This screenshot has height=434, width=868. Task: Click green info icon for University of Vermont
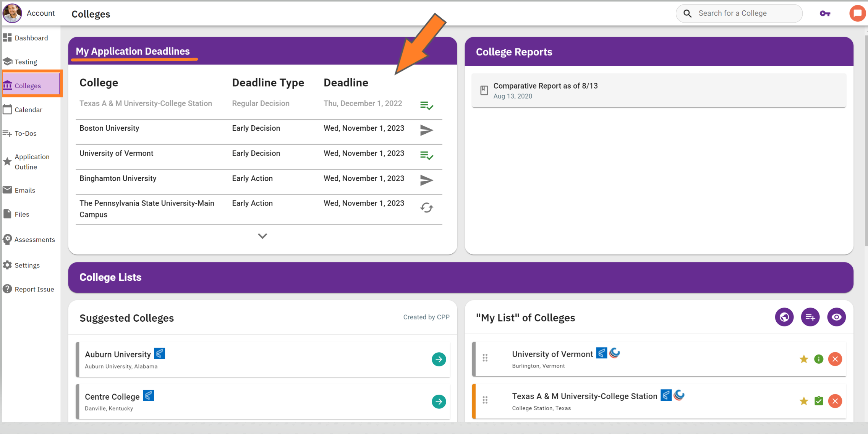[819, 359]
